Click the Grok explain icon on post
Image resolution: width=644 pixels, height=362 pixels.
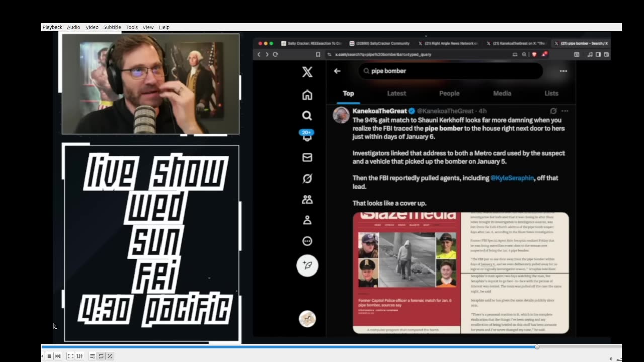pyautogui.click(x=553, y=111)
